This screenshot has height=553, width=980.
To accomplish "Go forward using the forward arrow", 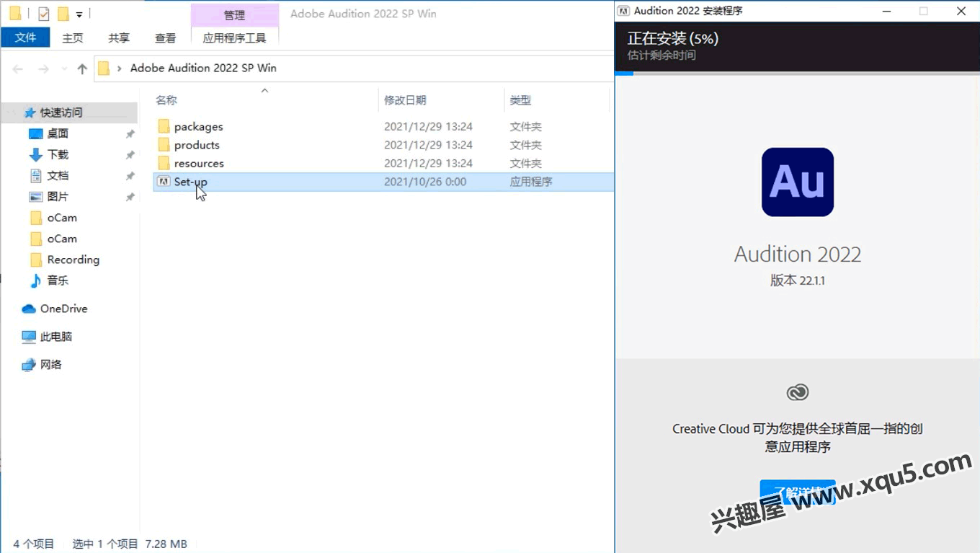I will tap(43, 68).
